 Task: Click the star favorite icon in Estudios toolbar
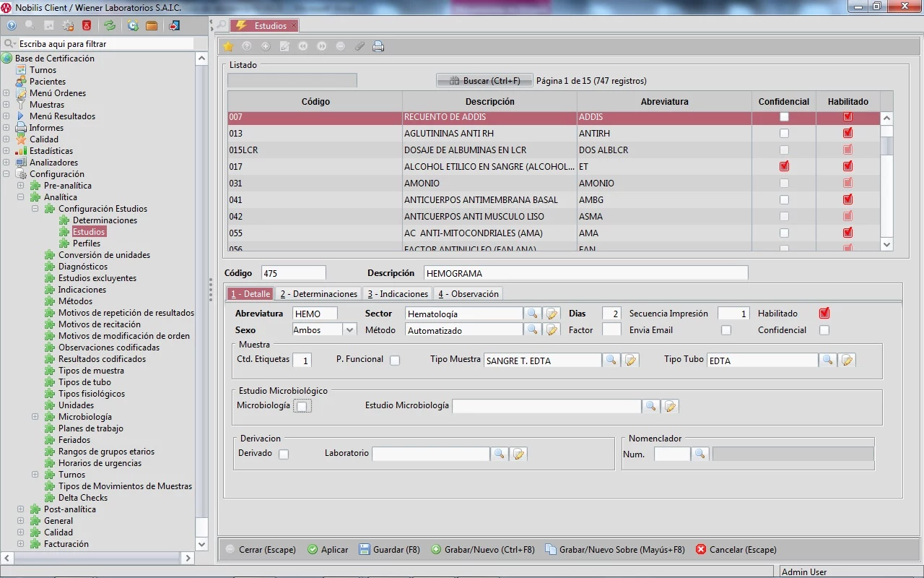click(228, 46)
